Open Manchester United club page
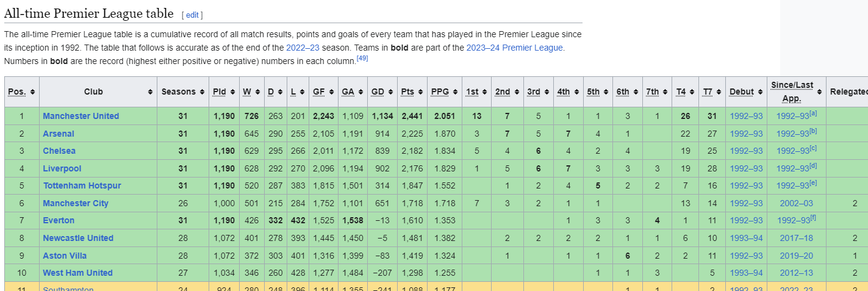Screen dimensions: 868x291 tap(81, 116)
